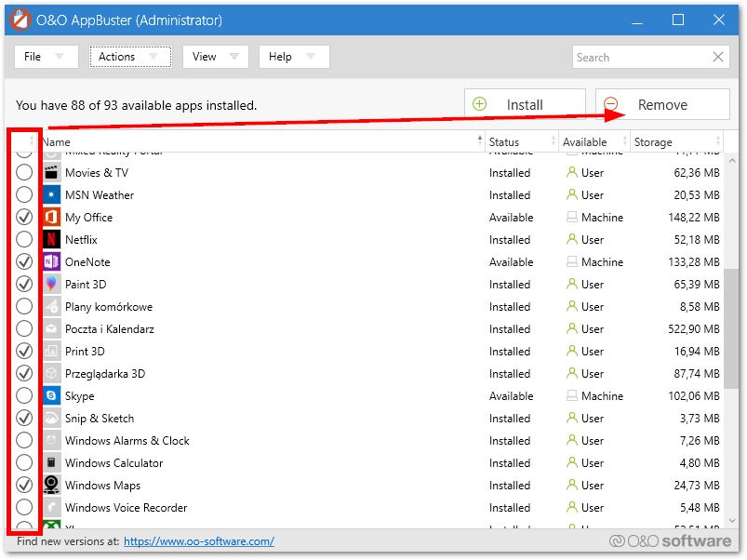
Task: Click the OneNote app icon
Action: click(x=51, y=262)
